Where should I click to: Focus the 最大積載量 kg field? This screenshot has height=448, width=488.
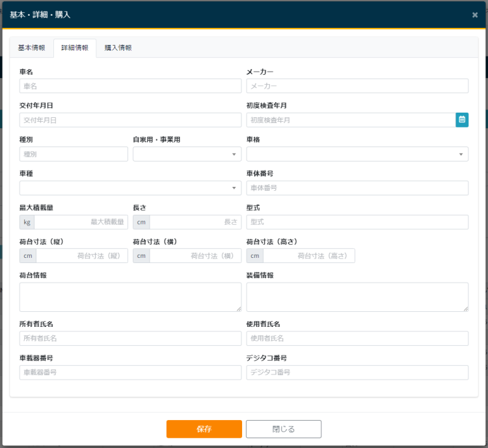pyautogui.click(x=81, y=222)
